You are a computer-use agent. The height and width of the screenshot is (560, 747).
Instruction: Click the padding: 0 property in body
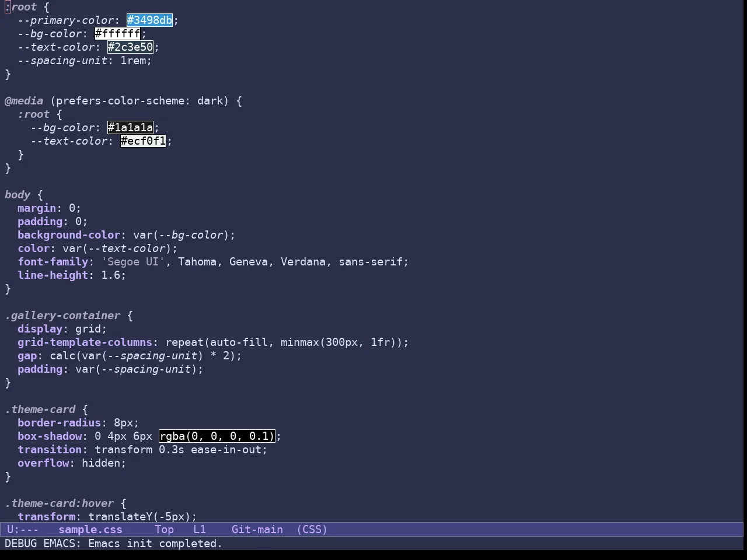point(53,222)
